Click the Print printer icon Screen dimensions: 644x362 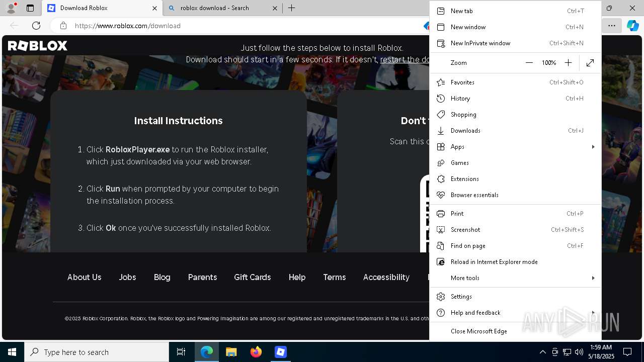(x=441, y=214)
